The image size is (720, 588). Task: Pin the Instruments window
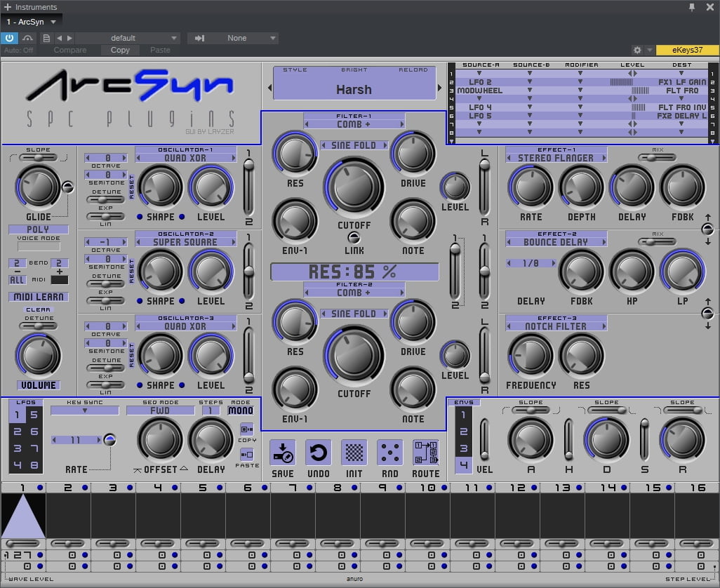[691, 7]
